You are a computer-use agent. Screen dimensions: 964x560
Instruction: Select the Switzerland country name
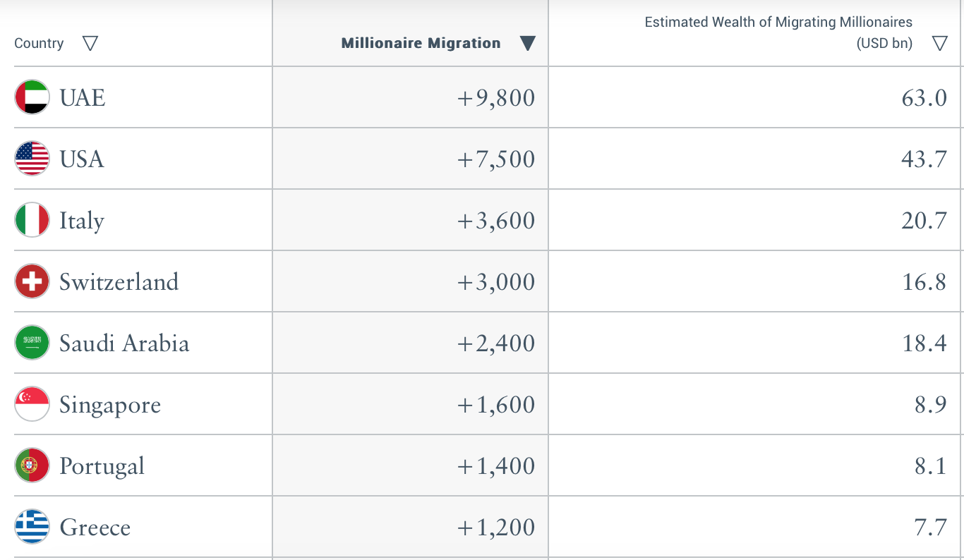tap(119, 282)
